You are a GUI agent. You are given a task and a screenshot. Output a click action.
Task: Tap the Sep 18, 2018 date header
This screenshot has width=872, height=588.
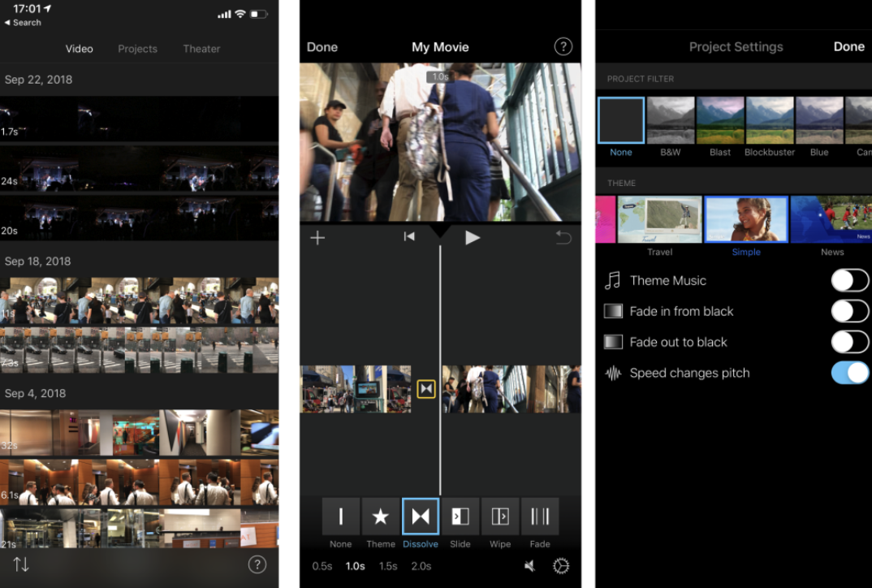click(x=38, y=262)
